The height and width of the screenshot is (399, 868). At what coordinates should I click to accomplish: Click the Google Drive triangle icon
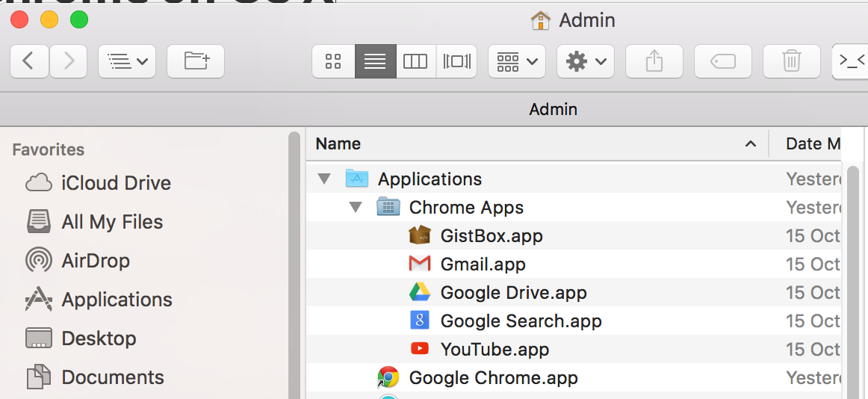[420, 292]
